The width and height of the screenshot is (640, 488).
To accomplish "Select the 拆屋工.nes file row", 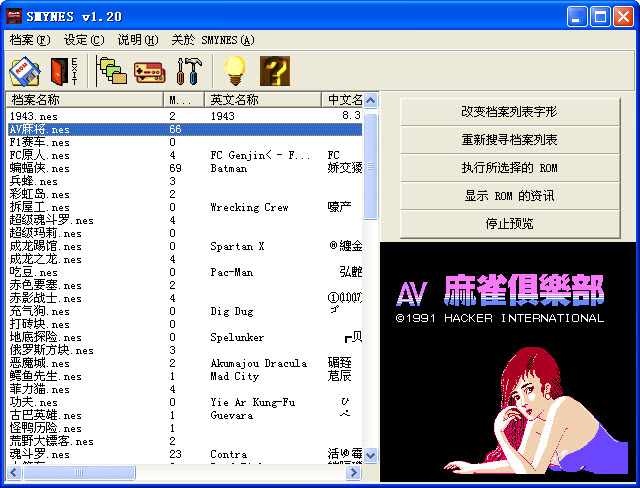I will (x=184, y=207).
